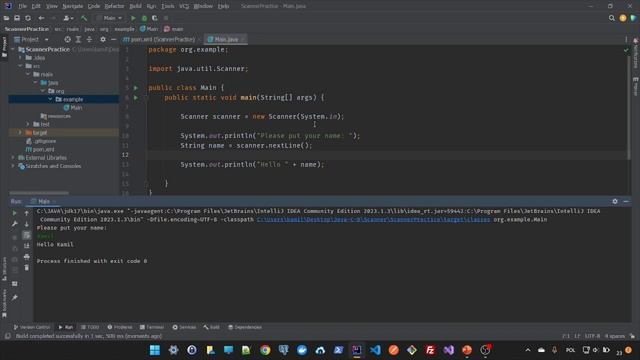
Task: Open project folder via toolbar Open icon
Action: (7, 18)
